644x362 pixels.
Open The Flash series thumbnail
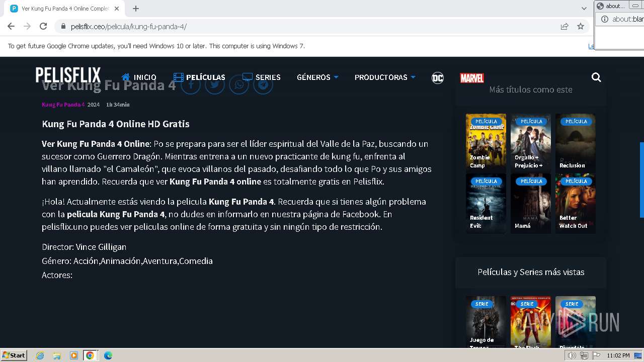[x=531, y=322]
